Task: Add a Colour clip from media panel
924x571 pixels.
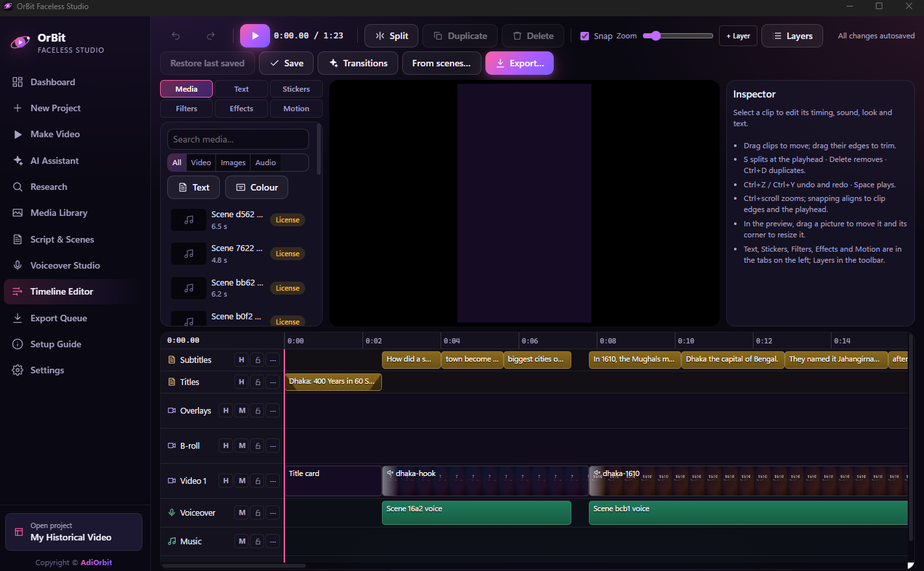Action: click(256, 187)
